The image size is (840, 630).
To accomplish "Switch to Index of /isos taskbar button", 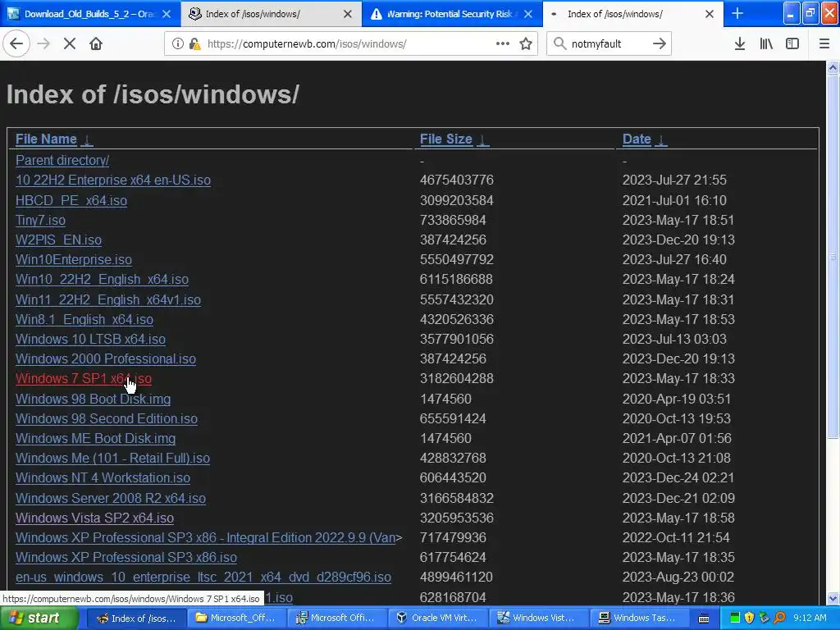I will [137, 619].
